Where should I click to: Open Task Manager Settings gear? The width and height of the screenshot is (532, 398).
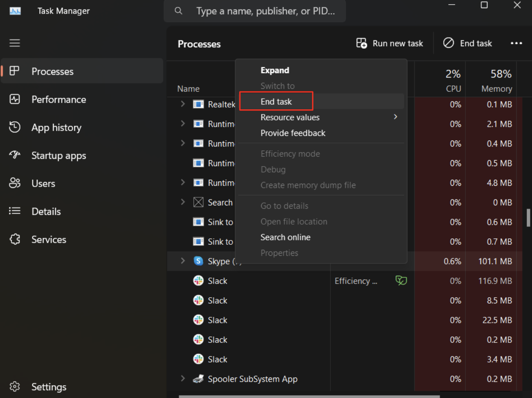(15, 386)
